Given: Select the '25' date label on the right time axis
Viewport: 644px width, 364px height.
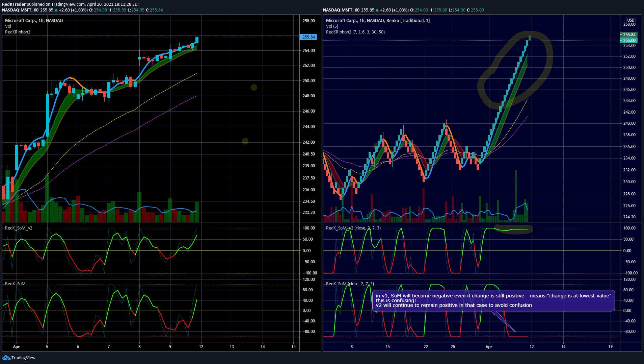Looking at the screenshot, I should (x=453, y=347).
